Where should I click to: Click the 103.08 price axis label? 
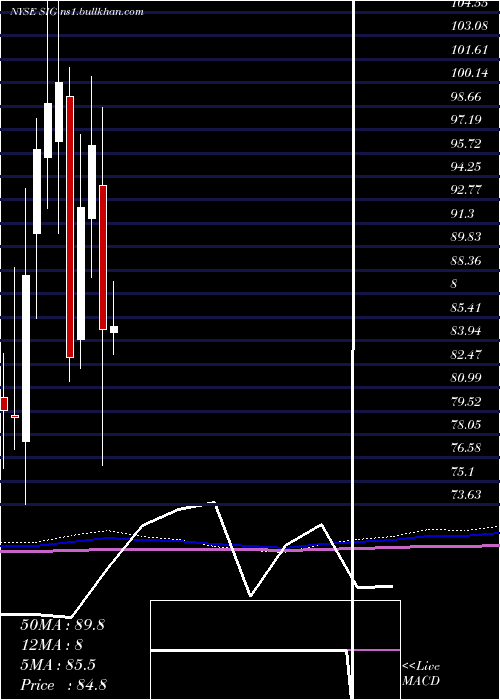(x=469, y=25)
